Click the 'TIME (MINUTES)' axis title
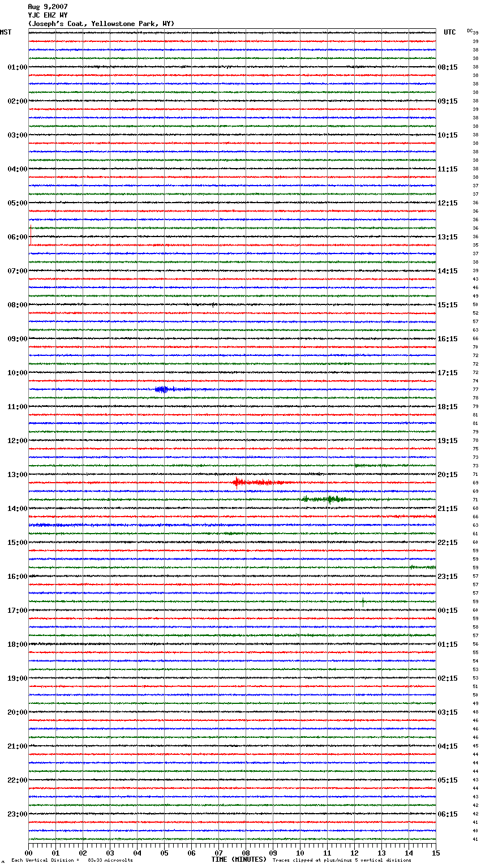Image resolution: width=481 pixels, height=868 pixels. (239, 860)
